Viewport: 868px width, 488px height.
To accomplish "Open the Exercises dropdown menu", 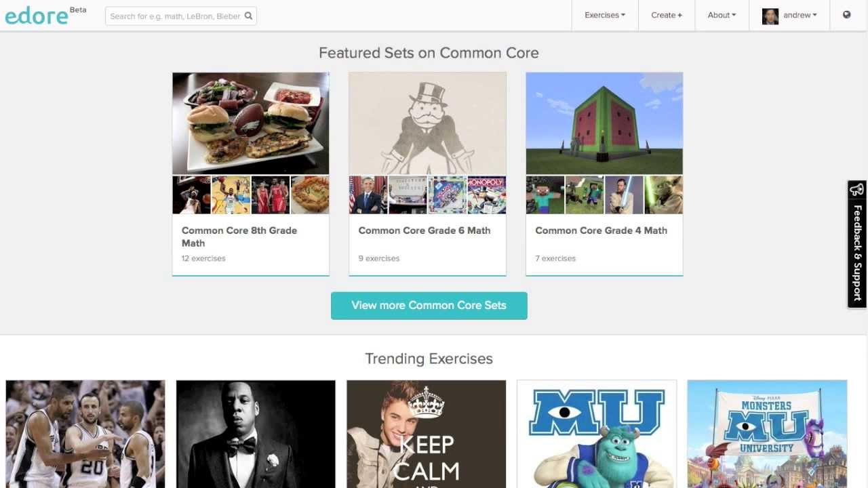I will click(604, 15).
